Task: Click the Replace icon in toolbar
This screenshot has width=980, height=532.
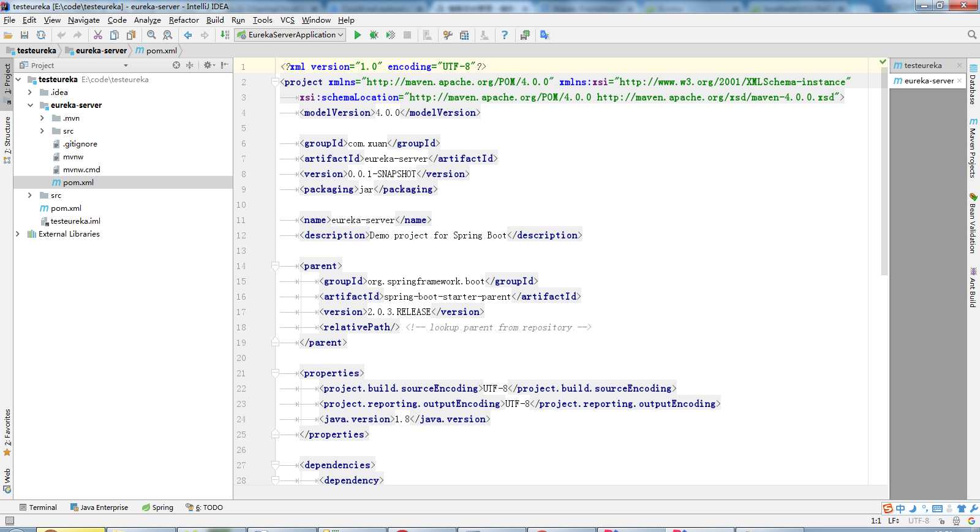Action: point(168,35)
